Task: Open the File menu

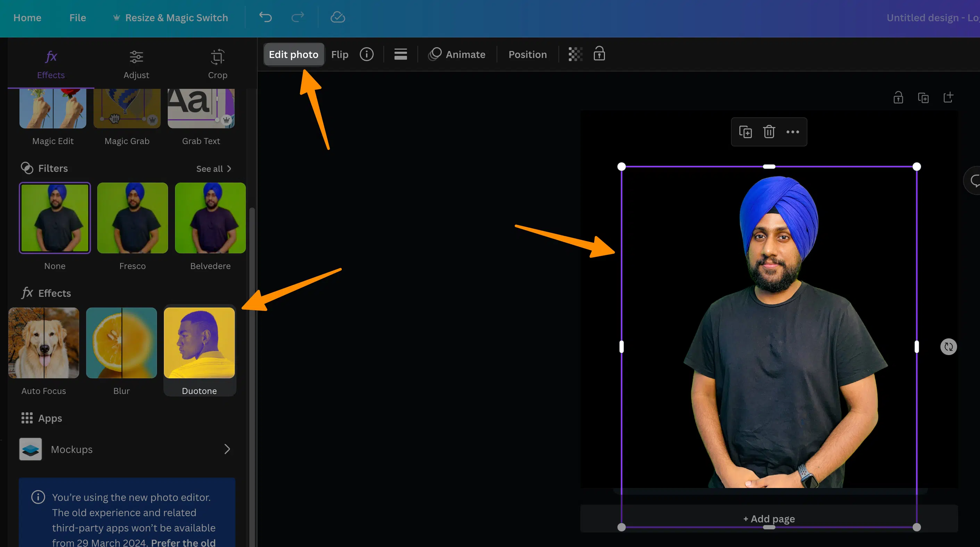Action: click(77, 17)
